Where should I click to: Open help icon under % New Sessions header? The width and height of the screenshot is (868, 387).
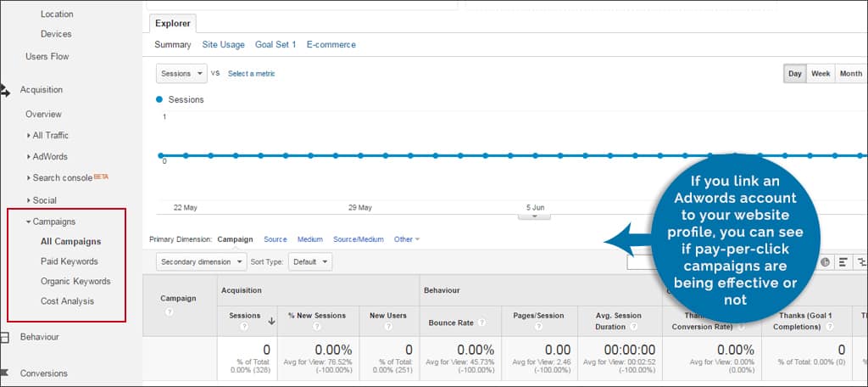coord(317,327)
